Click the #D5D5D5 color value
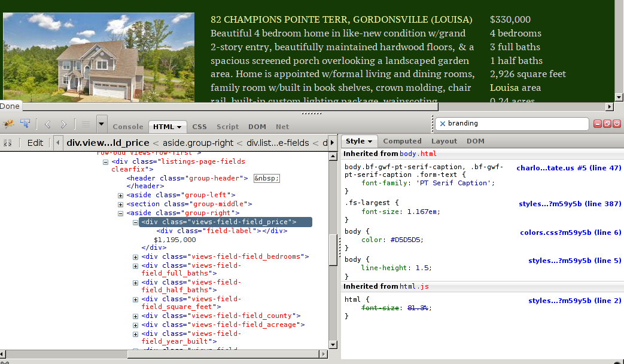The height and width of the screenshot is (364, 624). (405, 240)
